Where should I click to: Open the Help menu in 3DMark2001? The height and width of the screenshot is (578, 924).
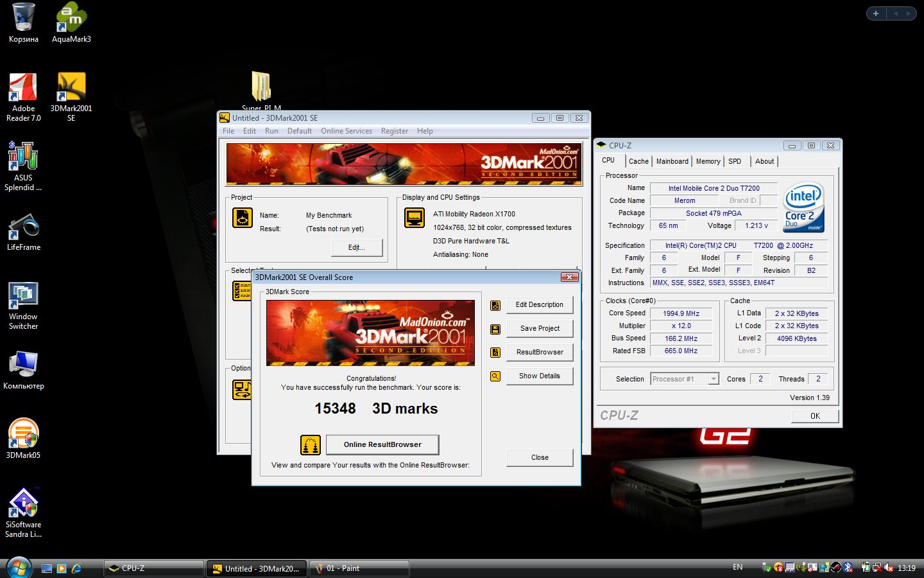click(x=425, y=131)
